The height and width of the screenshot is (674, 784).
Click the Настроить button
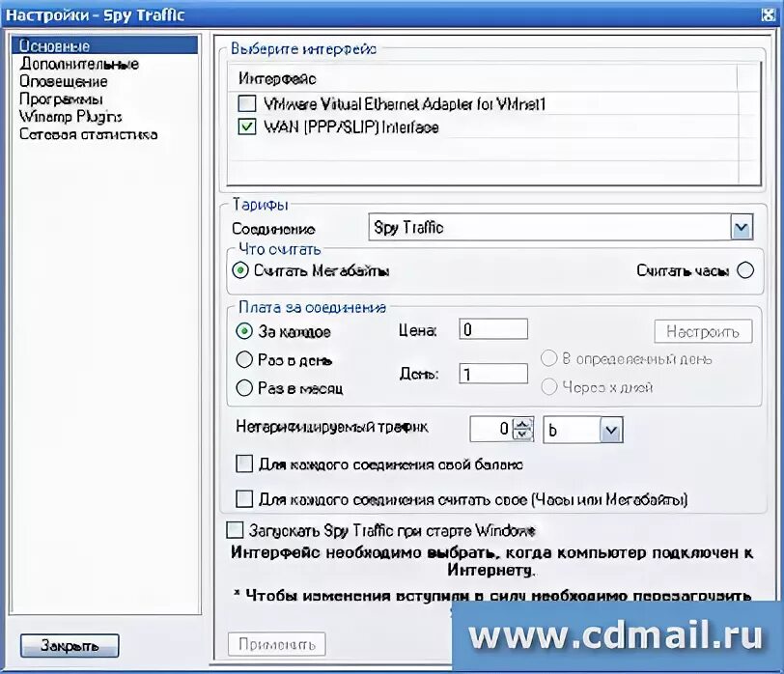[x=703, y=331]
